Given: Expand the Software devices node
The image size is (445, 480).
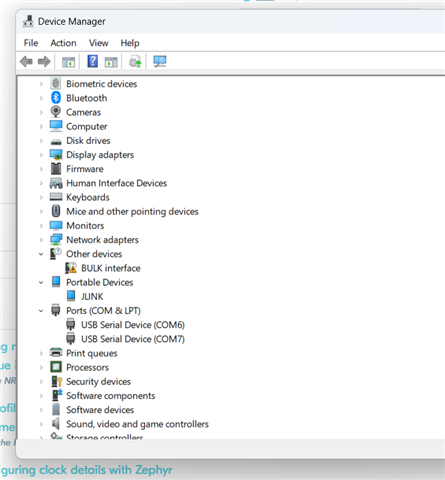Looking at the screenshot, I should click(x=41, y=410).
